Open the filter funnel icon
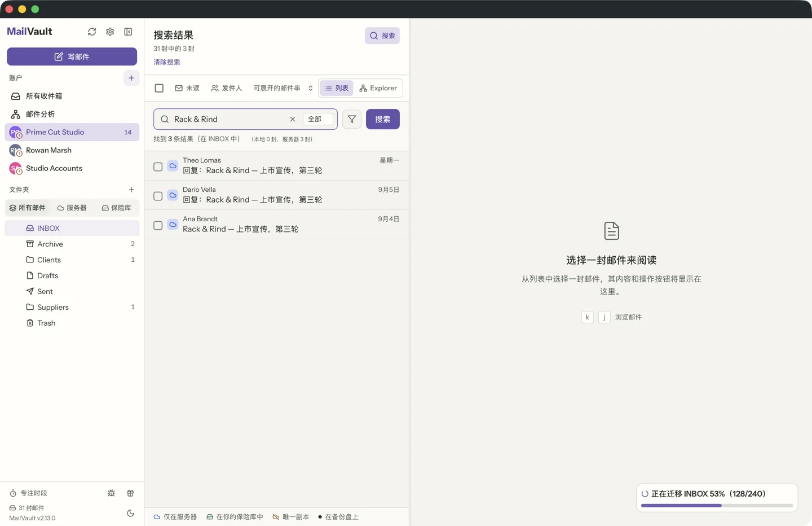The width and height of the screenshot is (812, 526). pyautogui.click(x=352, y=119)
